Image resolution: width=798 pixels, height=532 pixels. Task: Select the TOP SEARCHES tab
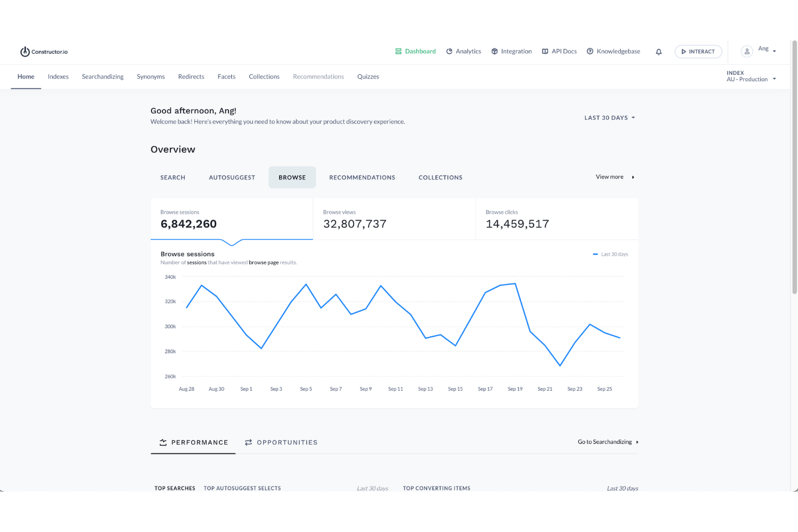[x=175, y=488]
